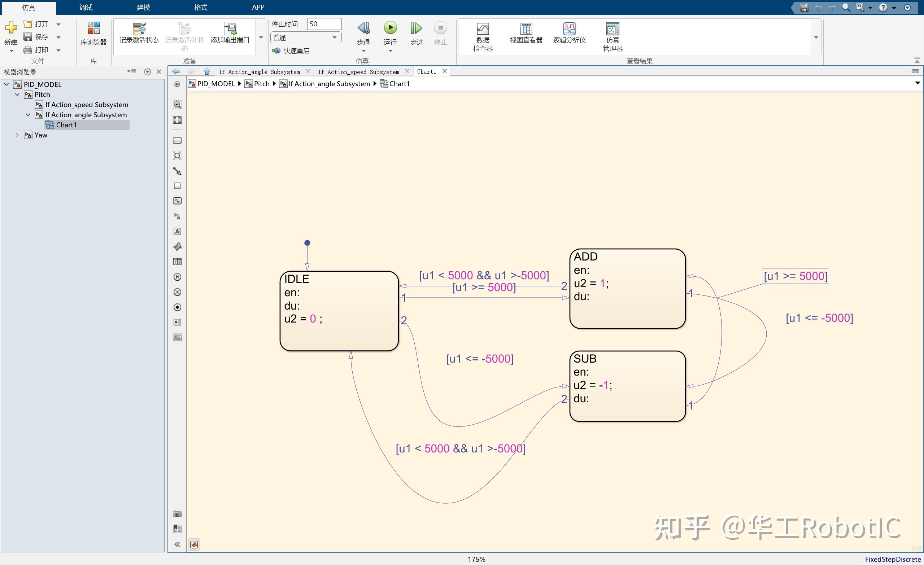Click the Fit to View palette icon

coord(177,120)
